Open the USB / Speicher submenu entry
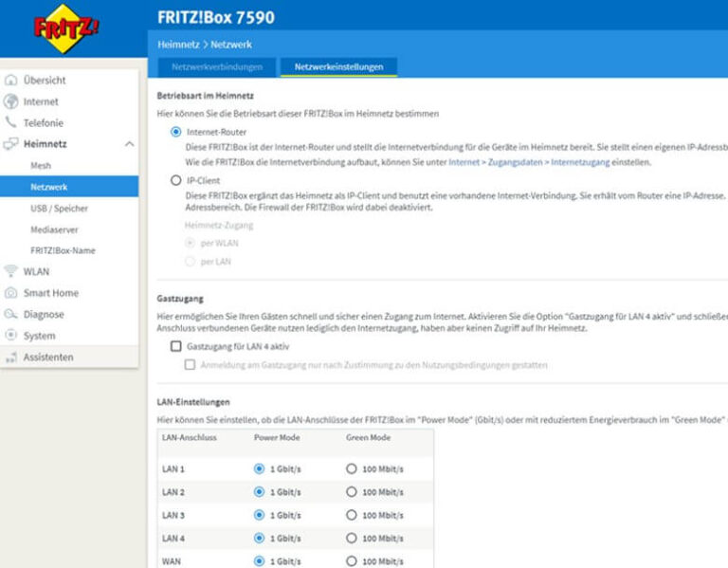Screen dimensions: 728x568 click(59, 208)
